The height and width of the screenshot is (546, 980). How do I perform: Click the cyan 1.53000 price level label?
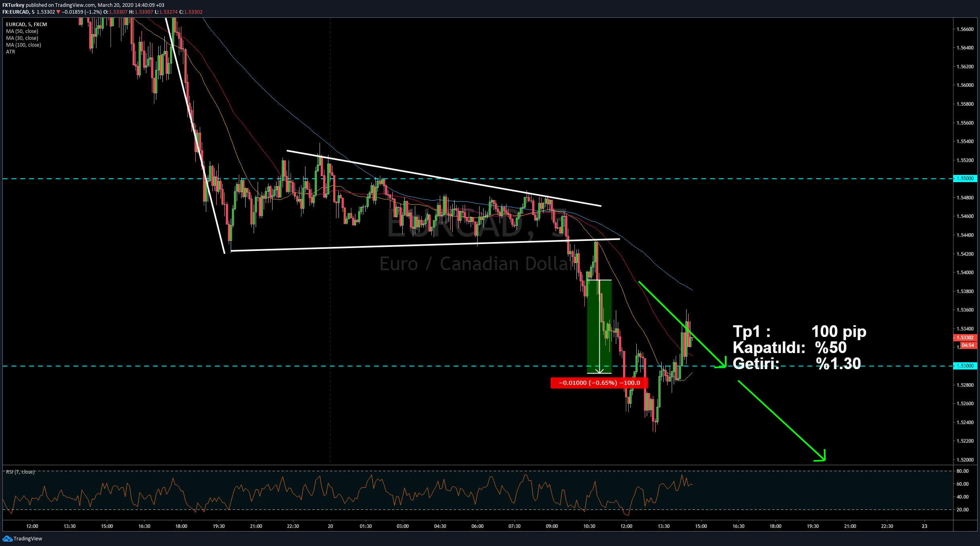click(x=965, y=366)
